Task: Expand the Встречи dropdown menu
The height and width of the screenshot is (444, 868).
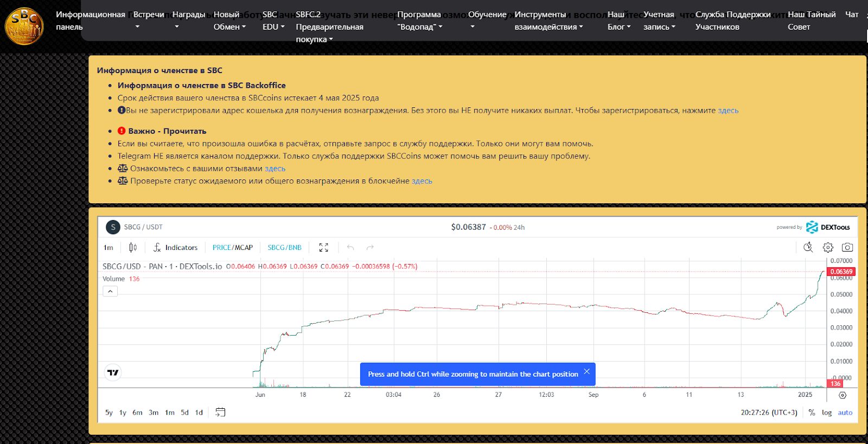Action: point(149,21)
